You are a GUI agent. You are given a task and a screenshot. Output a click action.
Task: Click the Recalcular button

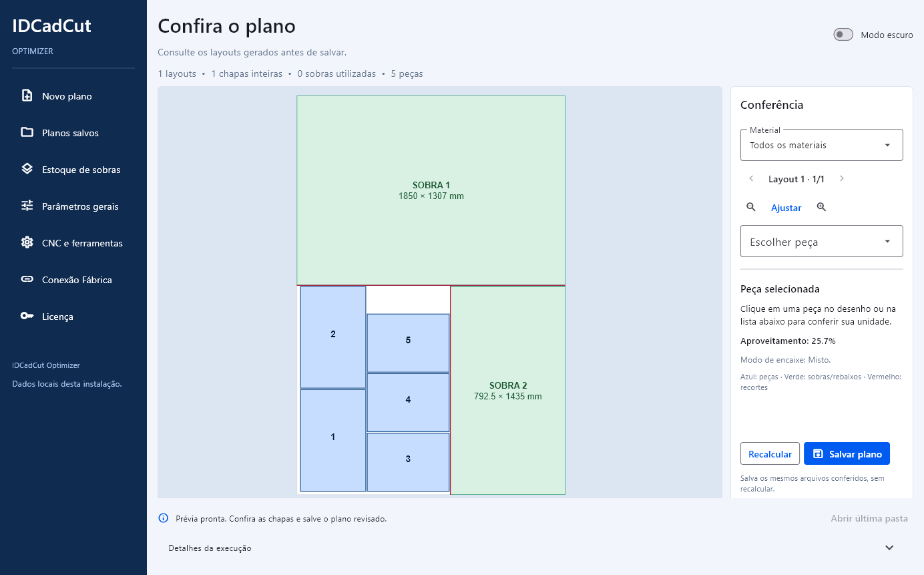[770, 453]
